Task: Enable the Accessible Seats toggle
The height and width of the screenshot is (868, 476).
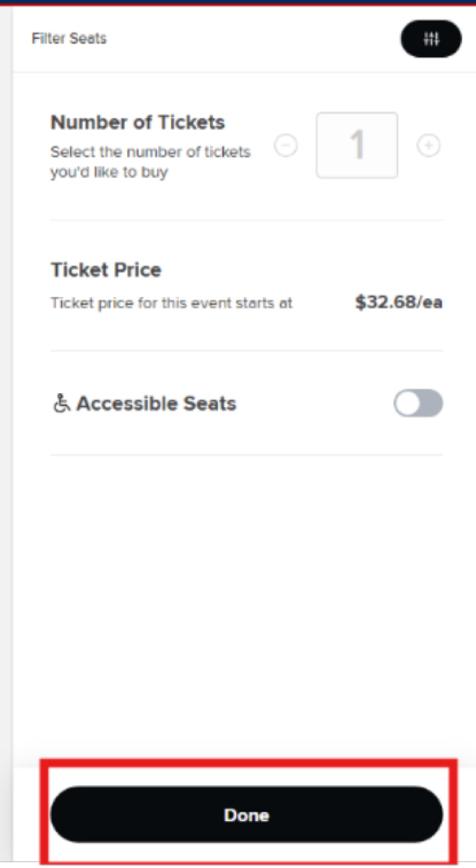Action: point(418,403)
